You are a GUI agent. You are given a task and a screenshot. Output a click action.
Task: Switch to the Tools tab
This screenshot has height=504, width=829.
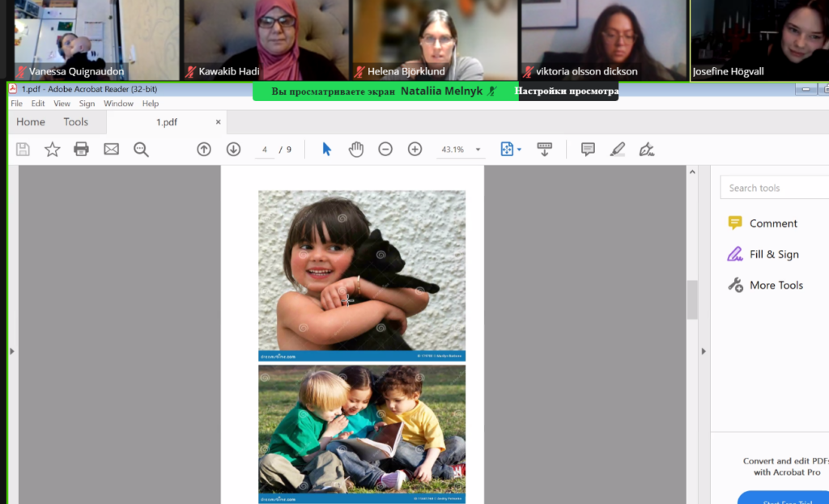tap(75, 122)
